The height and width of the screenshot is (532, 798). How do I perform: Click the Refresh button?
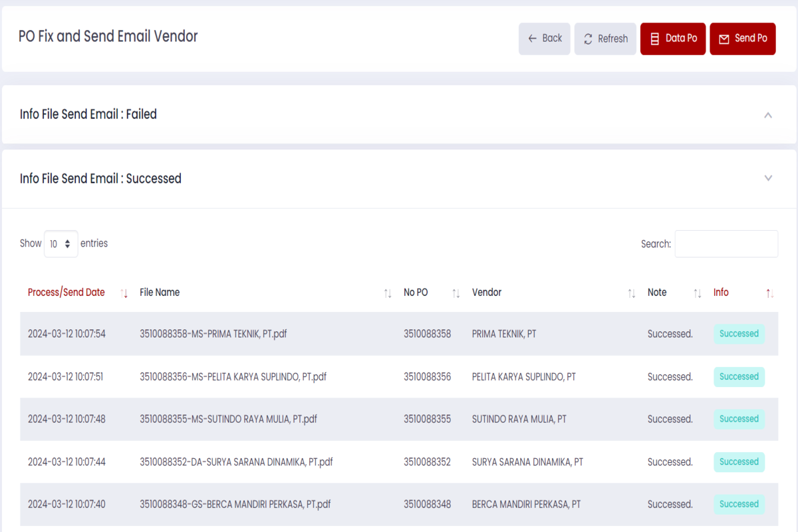point(605,39)
